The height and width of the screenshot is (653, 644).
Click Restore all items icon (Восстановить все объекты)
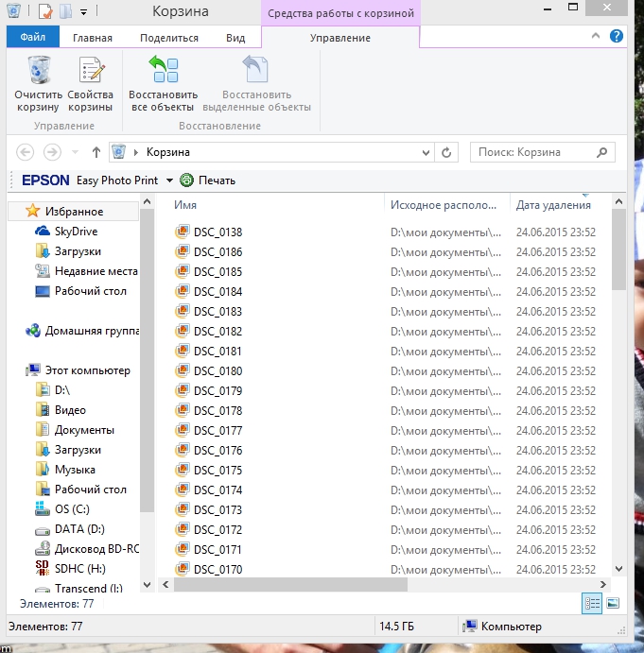pos(163,73)
